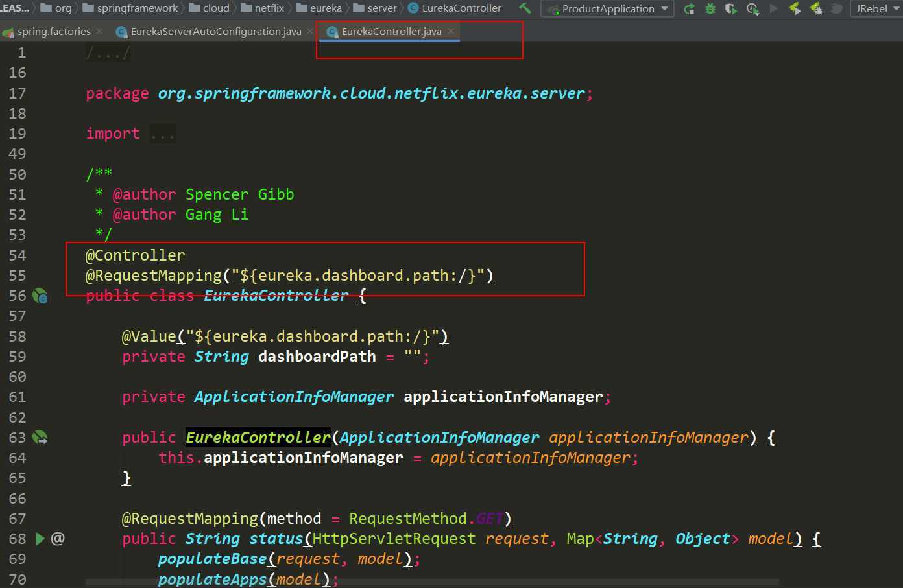Click the Debug with JRebel icon

[x=815, y=8]
